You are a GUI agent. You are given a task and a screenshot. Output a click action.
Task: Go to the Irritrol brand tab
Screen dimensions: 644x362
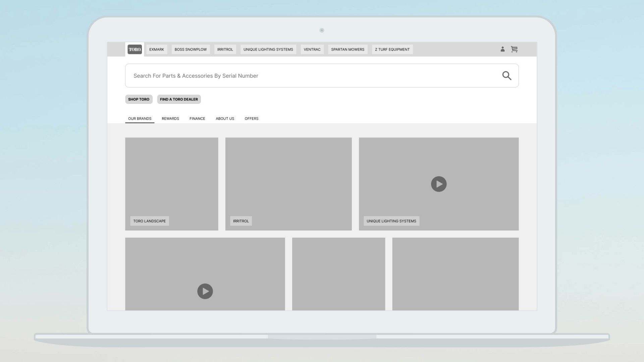[225, 49]
